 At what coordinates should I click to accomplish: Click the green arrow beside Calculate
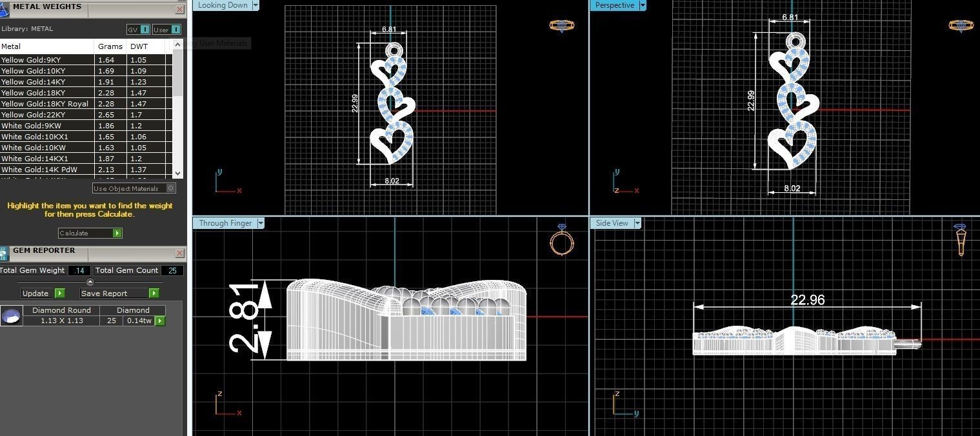[117, 233]
